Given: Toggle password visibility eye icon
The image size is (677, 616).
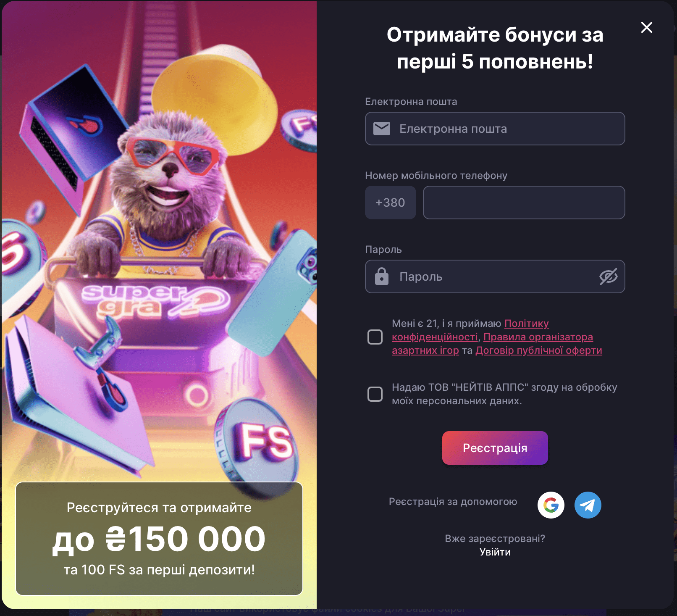Looking at the screenshot, I should pyautogui.click(x=608, y=276).
